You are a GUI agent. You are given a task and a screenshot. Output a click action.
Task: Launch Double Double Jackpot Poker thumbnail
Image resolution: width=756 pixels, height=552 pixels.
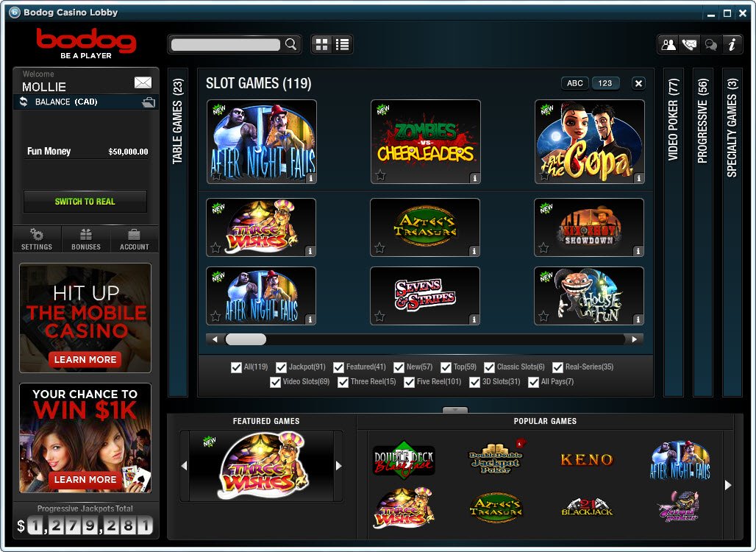pos(496,459)
